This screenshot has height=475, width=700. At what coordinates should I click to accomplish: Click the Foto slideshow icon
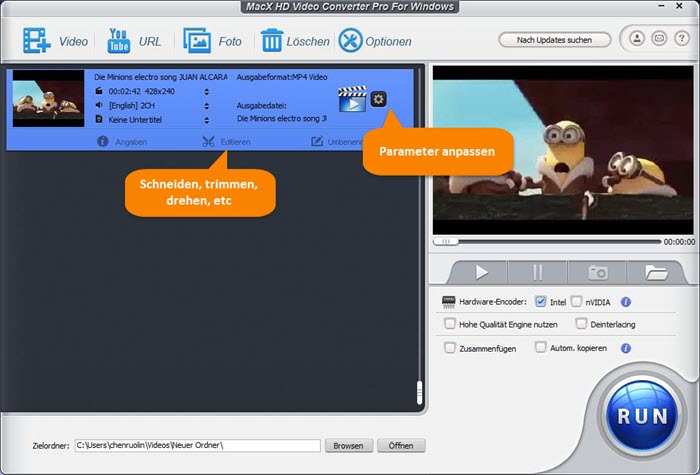(x=197, y=41)
